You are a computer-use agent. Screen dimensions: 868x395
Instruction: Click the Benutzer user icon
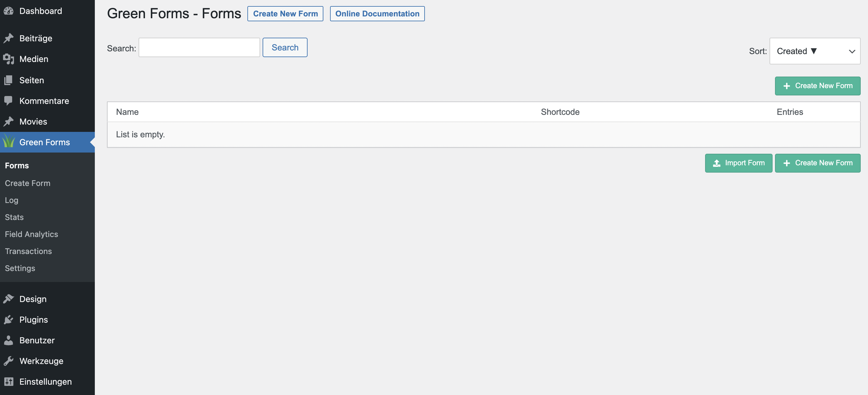click(9, 340)
